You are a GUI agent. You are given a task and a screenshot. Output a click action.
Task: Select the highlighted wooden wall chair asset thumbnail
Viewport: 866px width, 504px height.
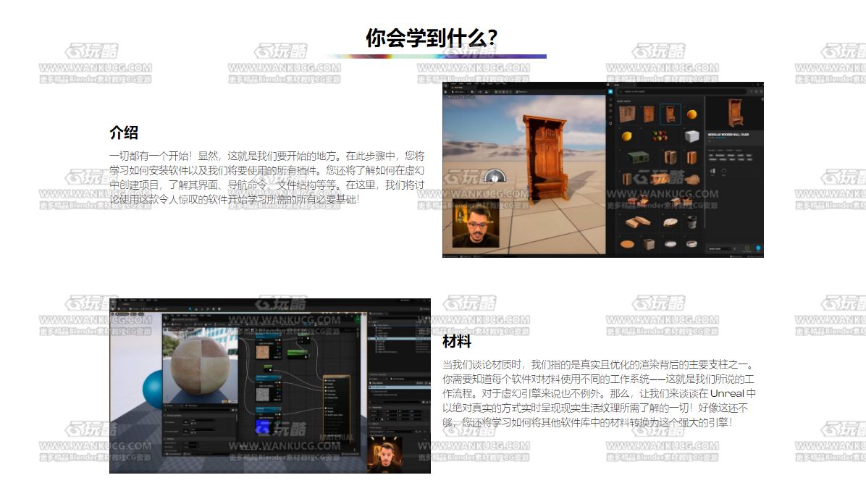[670, 114]
